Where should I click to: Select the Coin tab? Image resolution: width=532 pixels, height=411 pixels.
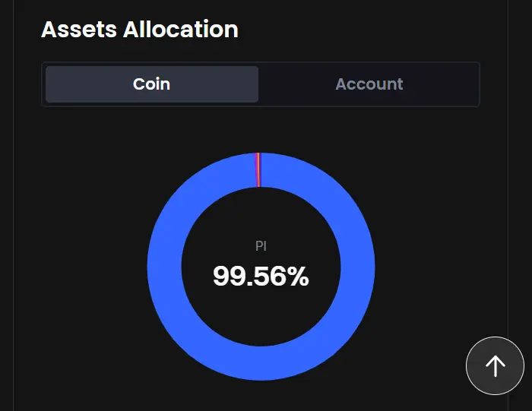pos(152,84)
